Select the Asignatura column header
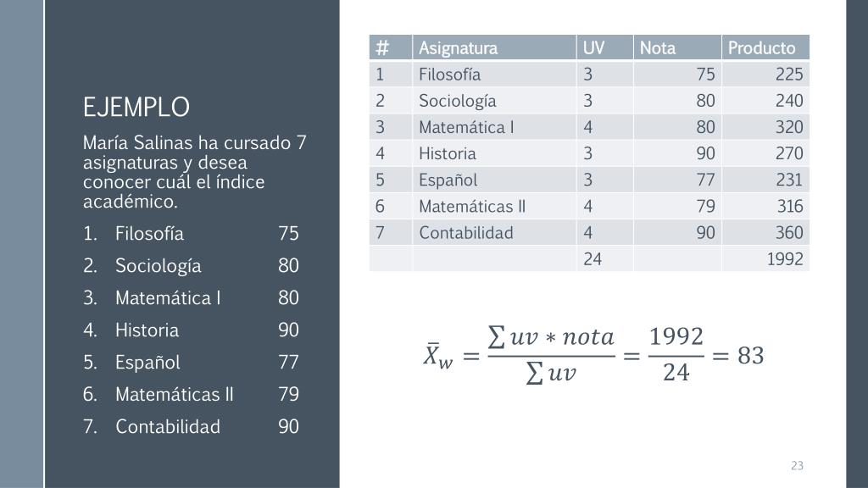 click(x=458, y=47)
